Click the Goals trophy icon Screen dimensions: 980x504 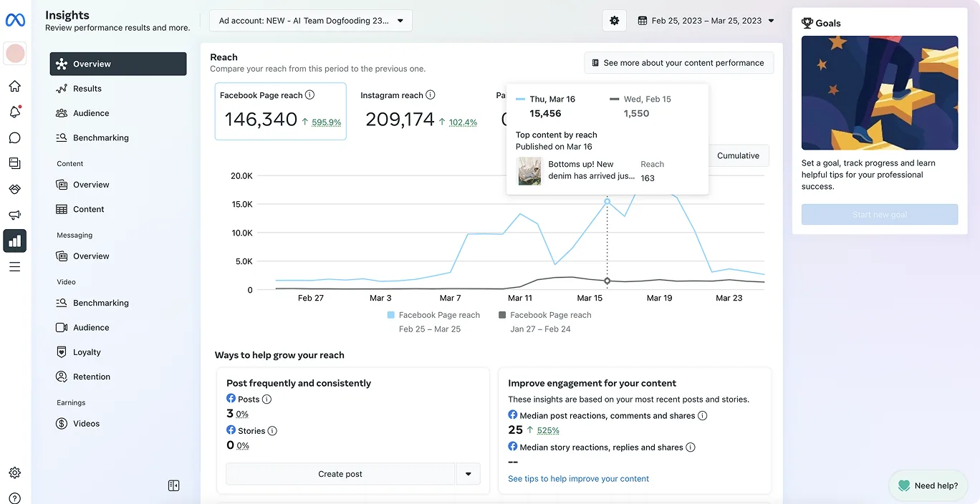807,23
